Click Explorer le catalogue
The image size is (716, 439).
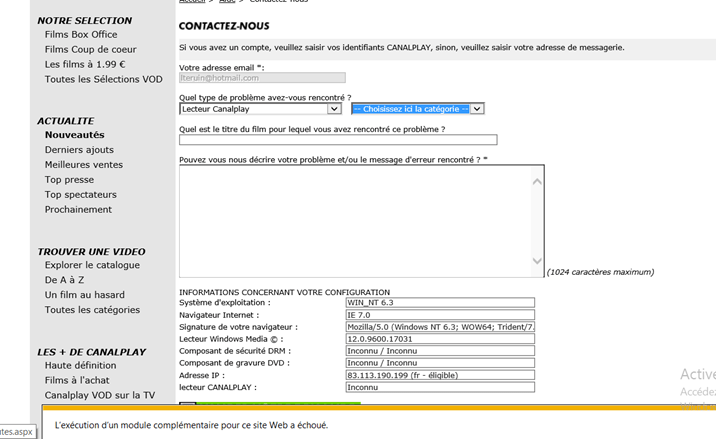pos(92,265)
